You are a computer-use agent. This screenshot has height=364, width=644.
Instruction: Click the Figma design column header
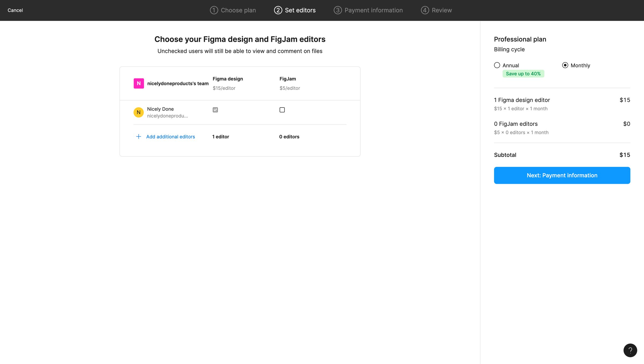click(228, 79)
